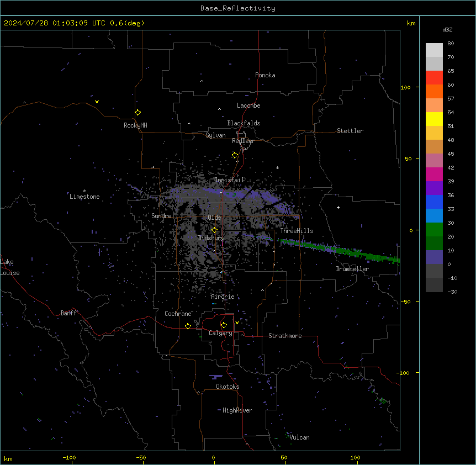Click the Vulcan label
Viewport: 476px width, 465px height.
(x=300, y=437)
